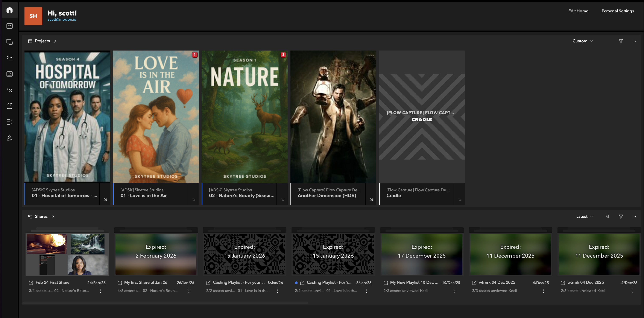
Task: Click the share export icon in sidebar
Action: pos(9,106)
